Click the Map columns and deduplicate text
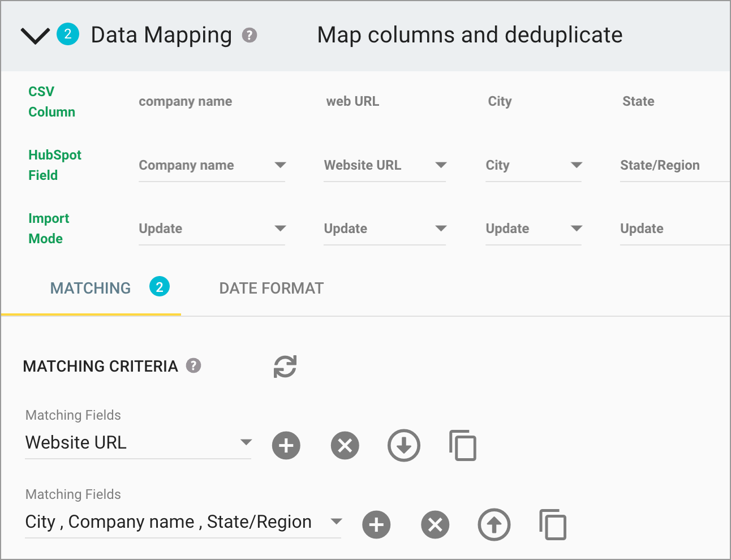 click(x=470, y=35)
